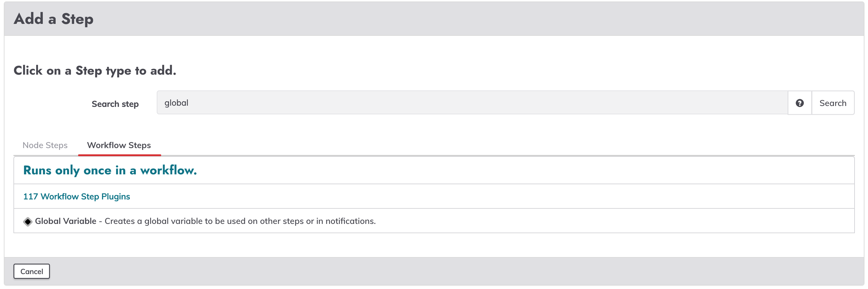Open the search help question mark icon
This screenshot has height=289, width=868.
799,103
